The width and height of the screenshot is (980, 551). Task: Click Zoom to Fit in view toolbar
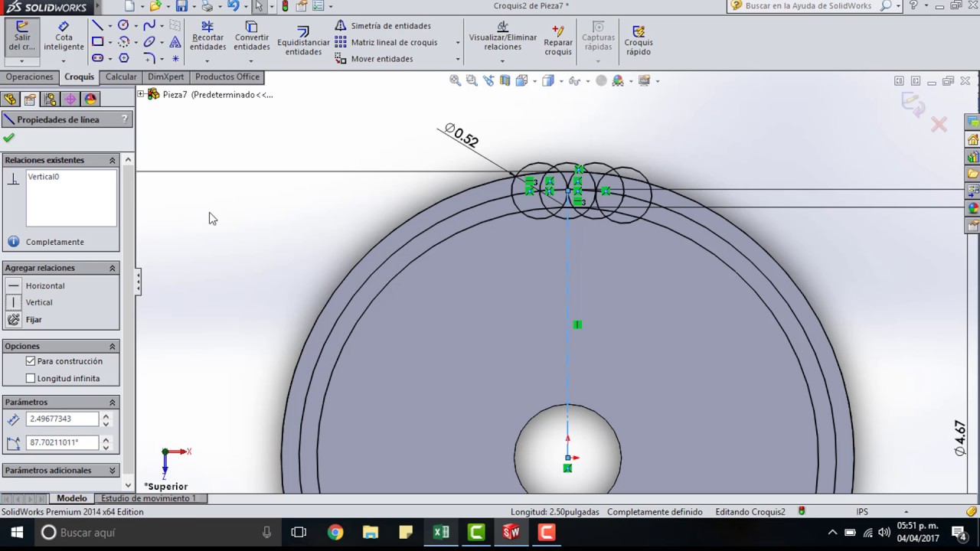(x=455, y=80)
